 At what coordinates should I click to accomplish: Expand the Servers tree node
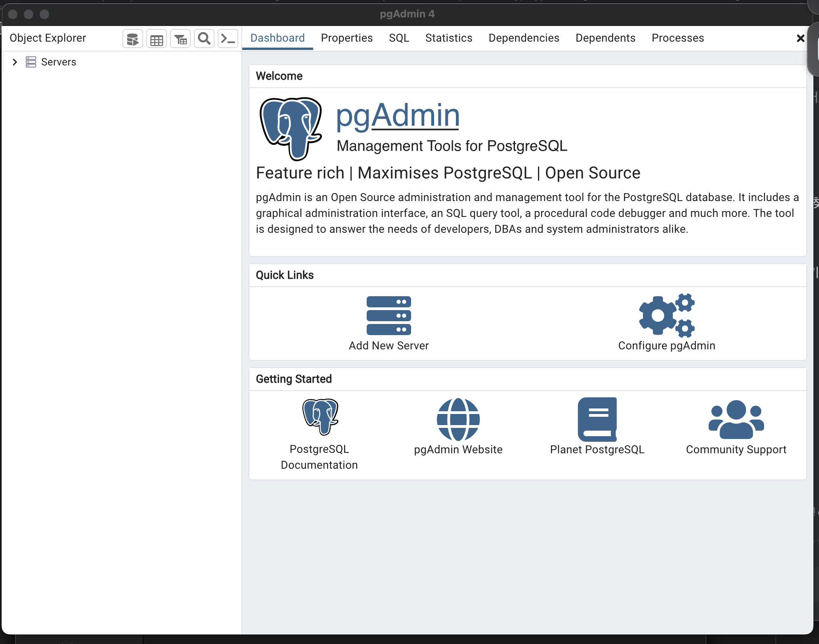[15, 62]
